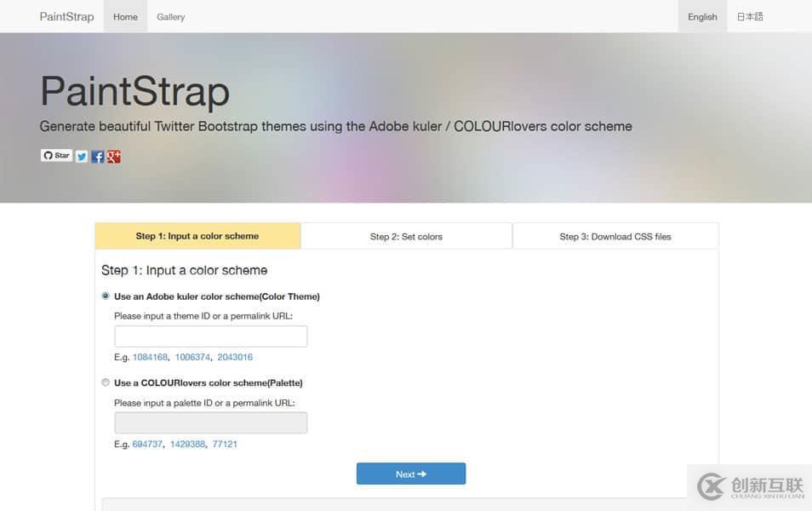Share via the Google Plus icon
812x511 pixels.
[114, 156]
